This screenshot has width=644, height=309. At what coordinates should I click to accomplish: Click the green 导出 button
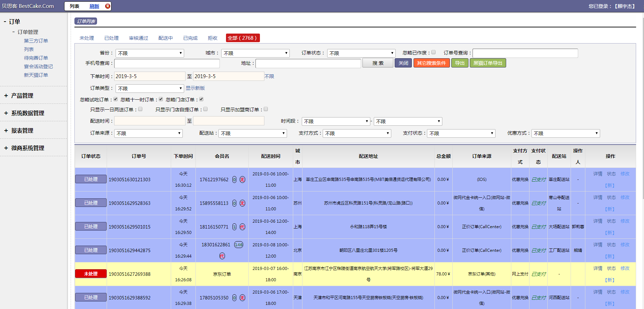[460, 63]
